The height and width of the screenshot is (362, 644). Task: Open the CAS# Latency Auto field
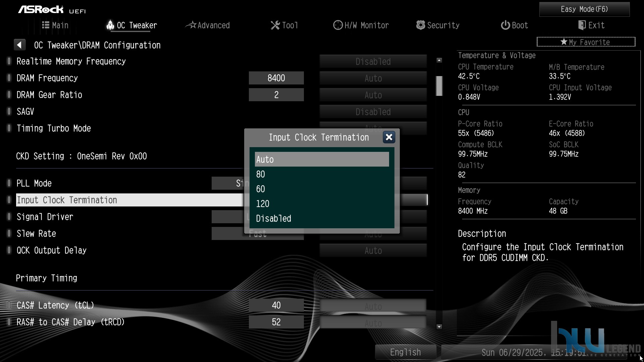tap(373, 305)
